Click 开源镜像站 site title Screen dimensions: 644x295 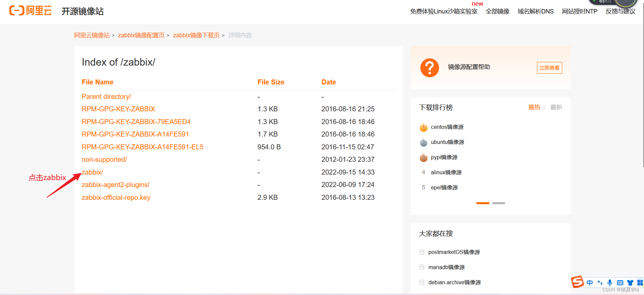[x=82, y=11]
